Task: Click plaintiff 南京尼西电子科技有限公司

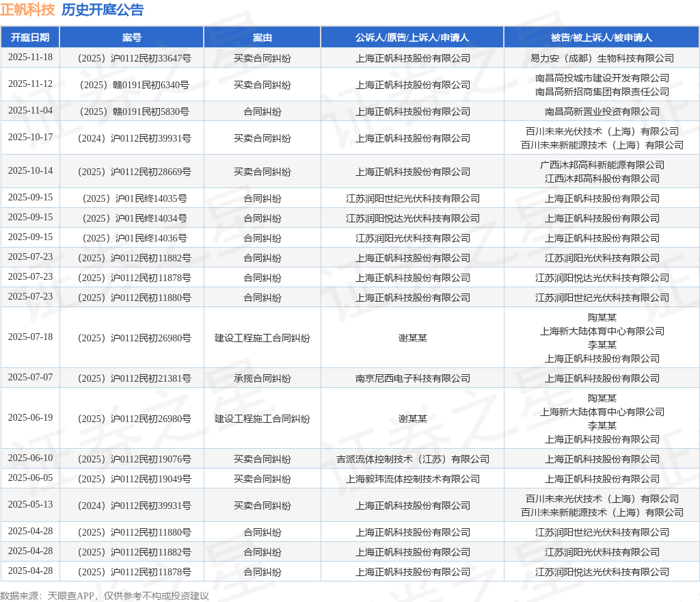Action: click(412, 378)
